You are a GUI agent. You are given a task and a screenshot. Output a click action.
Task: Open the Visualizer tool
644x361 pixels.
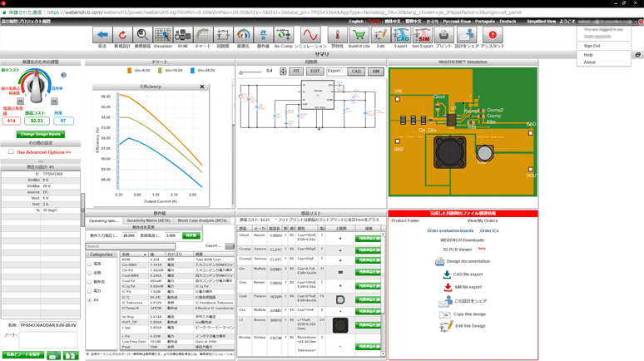pyautogui.click(x=162, y=35)
